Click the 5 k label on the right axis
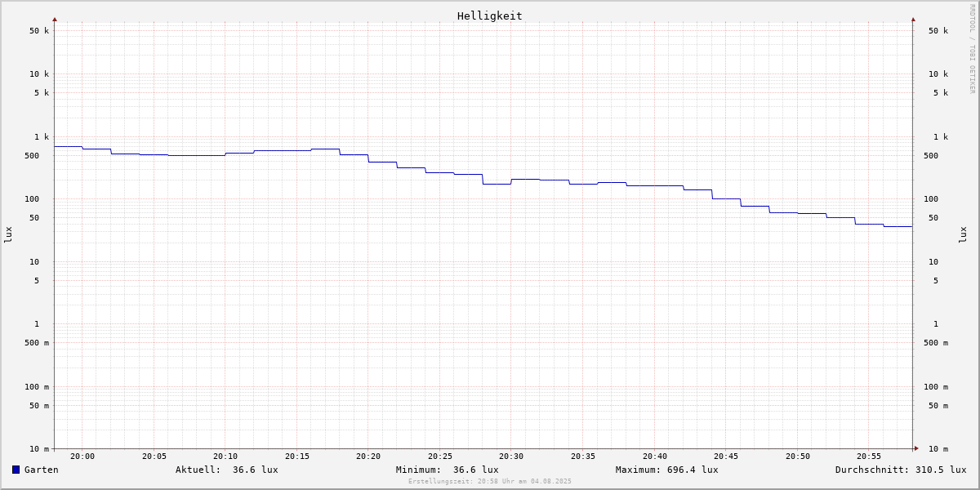The image size is (980, 490). pos(941,93)
